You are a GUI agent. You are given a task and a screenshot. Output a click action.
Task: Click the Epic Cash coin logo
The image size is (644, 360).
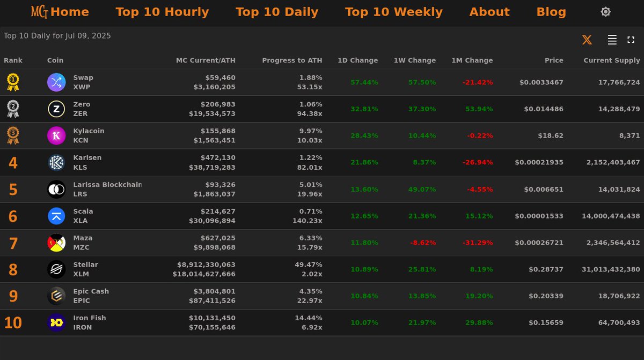pyautogui.click(x=55, y=296)
